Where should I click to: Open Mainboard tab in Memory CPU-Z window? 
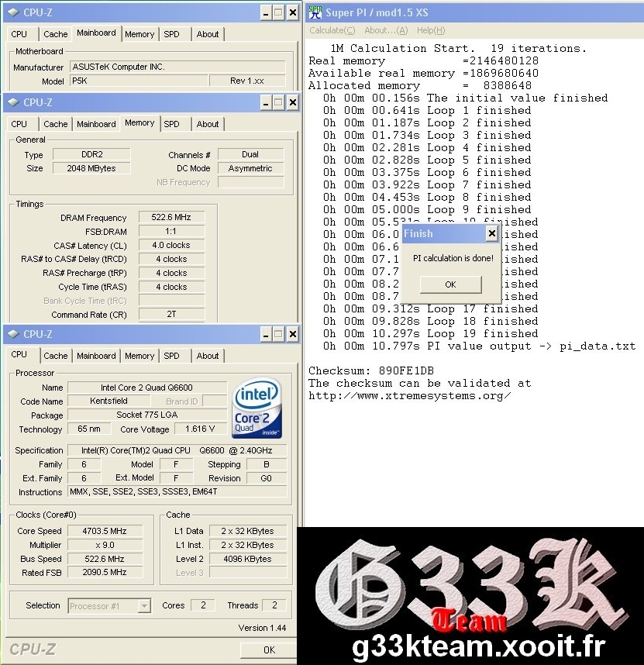click(x=96, y=124)
